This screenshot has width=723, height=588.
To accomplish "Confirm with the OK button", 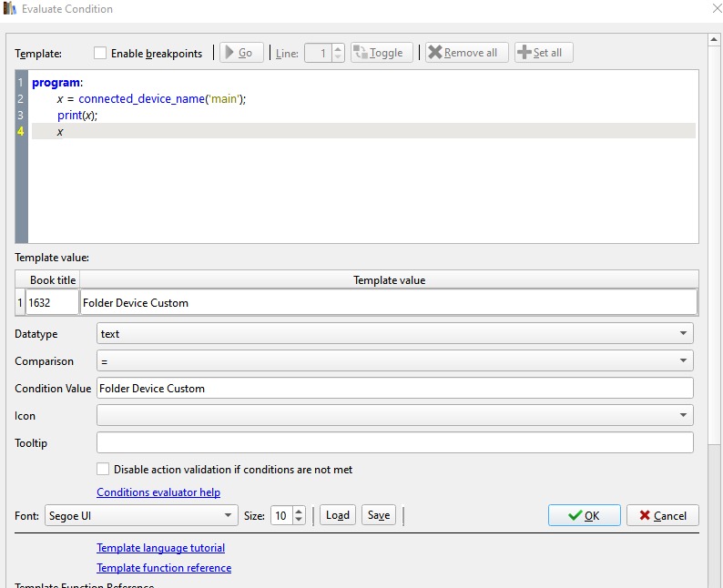I will coord(585,515).
